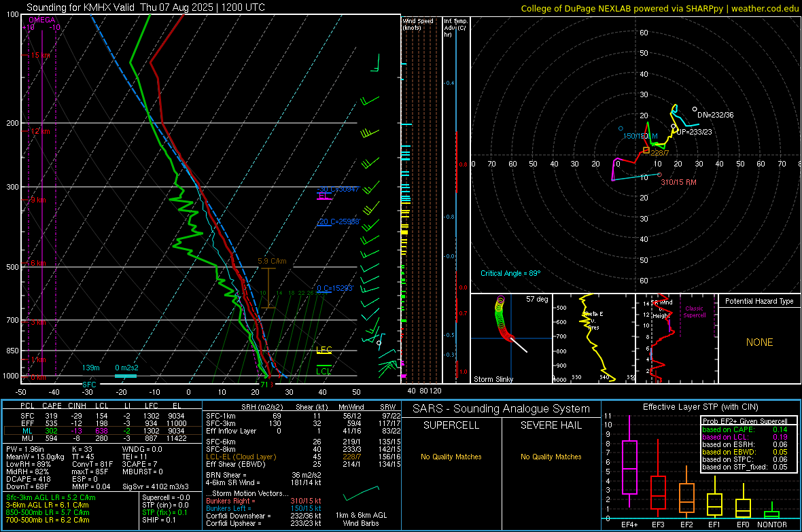
Task: Click the 1km & 6km AGL Wind Barbs caption
Action: coord(361,519)
